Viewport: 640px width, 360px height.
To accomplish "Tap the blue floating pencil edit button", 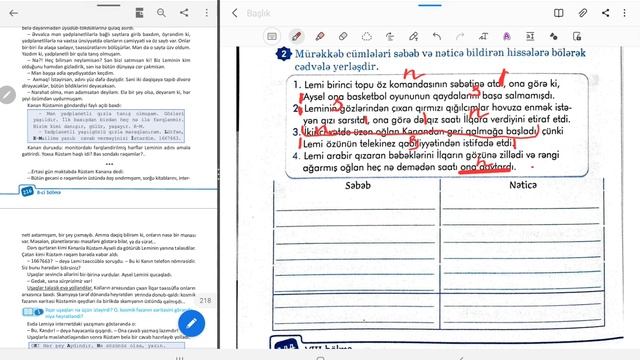I will click(x=191, y=324).
